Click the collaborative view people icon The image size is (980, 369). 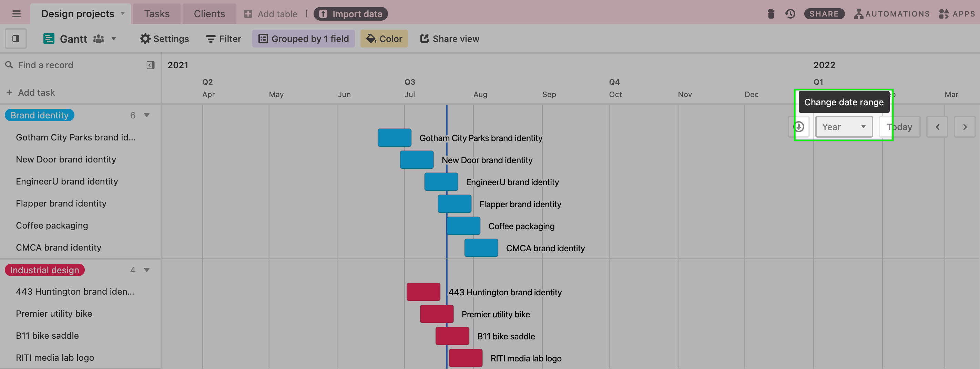click(x=99, y=39)
